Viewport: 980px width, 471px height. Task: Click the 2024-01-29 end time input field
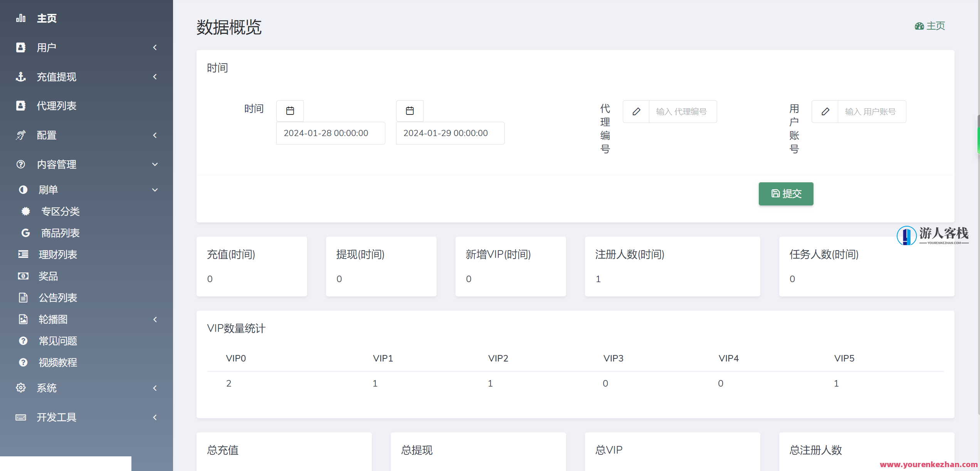tap(450, 133)
